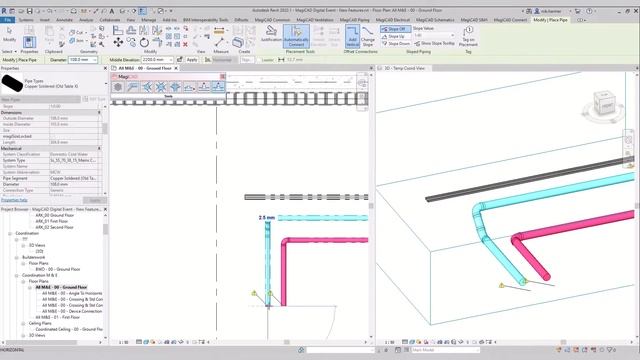Open the MagiCAD Electrical ribbon tab
This screenshot has height=360, width=640.
[x=393, y=20]
